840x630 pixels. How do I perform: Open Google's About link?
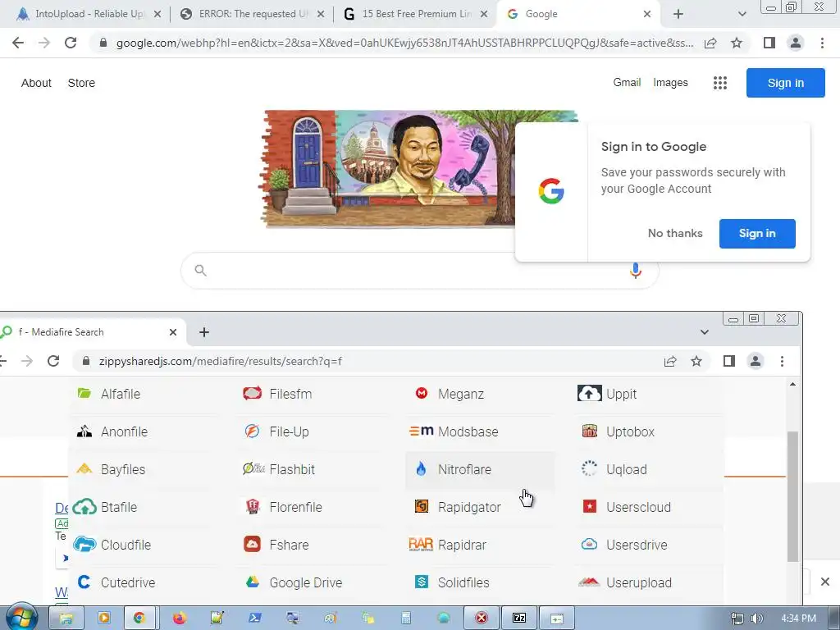(36, 83)
